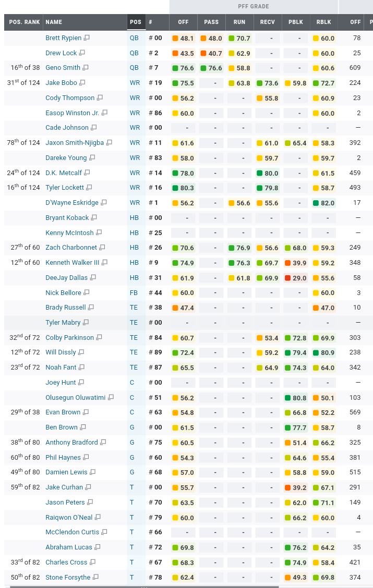Viewport: 373px width, 588px height.
Task: Open external link icon beside Kenny McIntosh
Action: point(99,233)
